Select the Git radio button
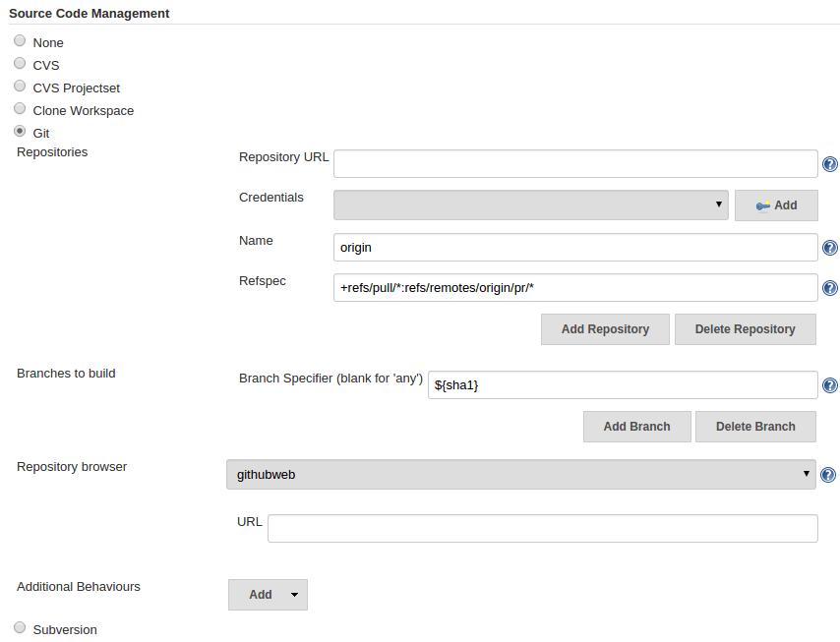Screen dimensions: 840x642 (x=20, y=131)
